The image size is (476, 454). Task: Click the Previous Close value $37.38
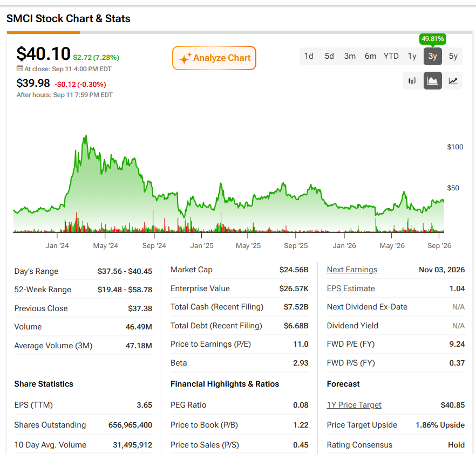tap(140, 308)
